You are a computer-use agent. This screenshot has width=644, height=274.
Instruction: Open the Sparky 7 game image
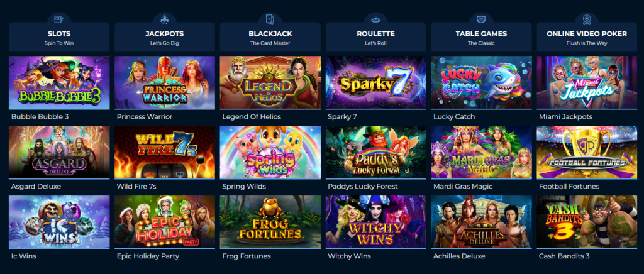(x=376, y=82)
